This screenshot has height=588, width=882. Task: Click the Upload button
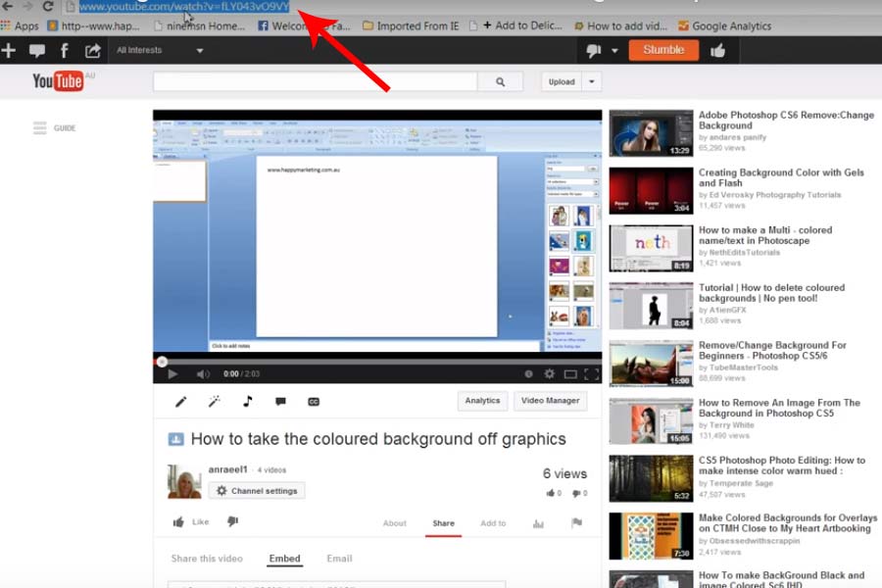(562, 81)
